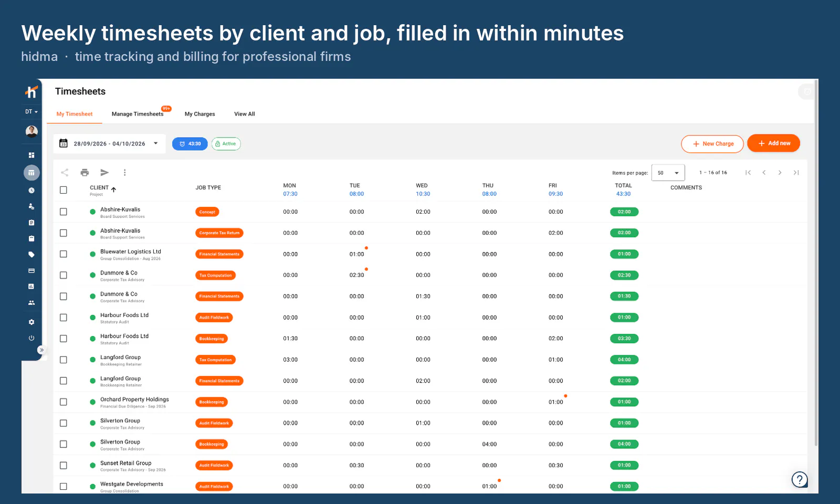
Task: Open the settings gear icon in sidebar
Action: coord(31,322)
